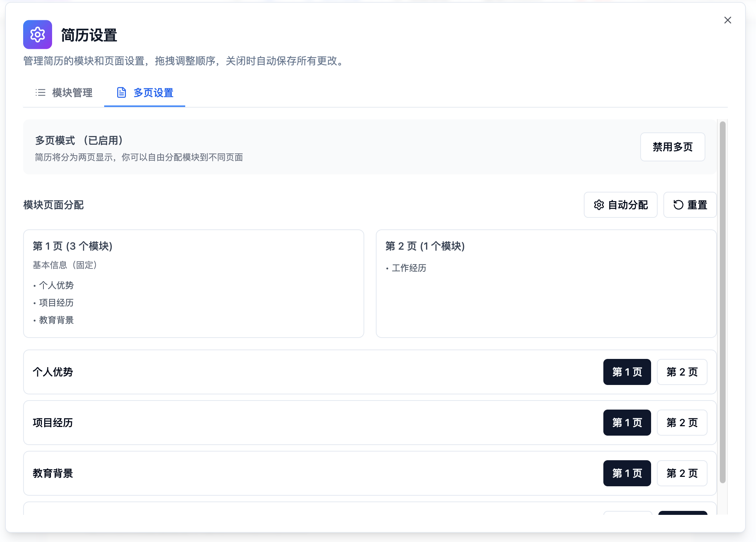Screen dimensions: 756x542
Task: Switch to the 模块管理 tab
Action: pyautogui.click(x=72, y=93)
